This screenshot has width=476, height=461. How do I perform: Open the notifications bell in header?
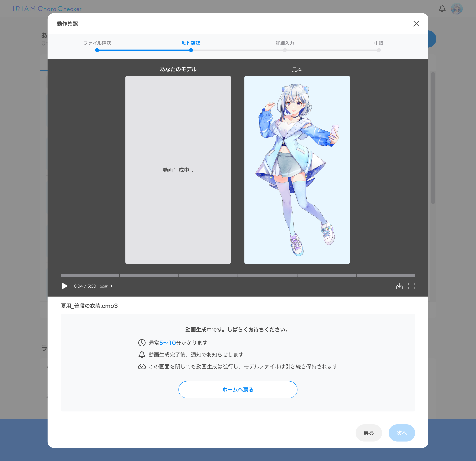pyautogui.click(x=442, y=9)
